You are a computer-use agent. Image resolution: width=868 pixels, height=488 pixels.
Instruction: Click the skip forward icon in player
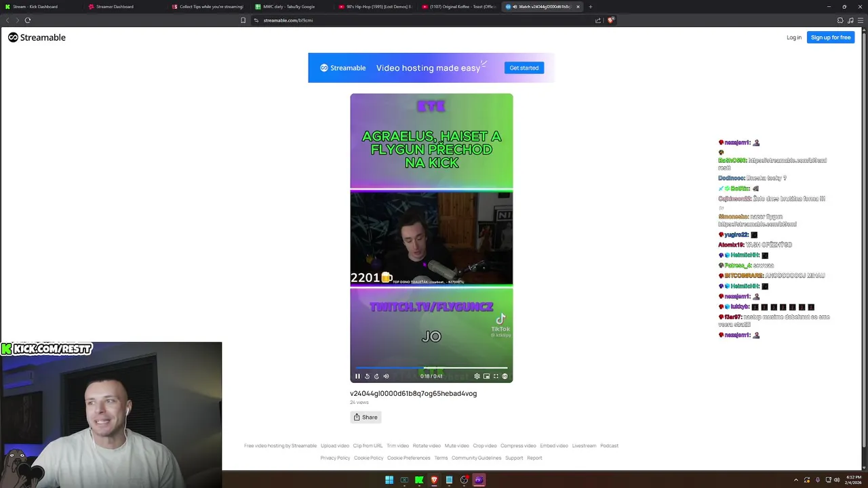[x=376, y=376]
